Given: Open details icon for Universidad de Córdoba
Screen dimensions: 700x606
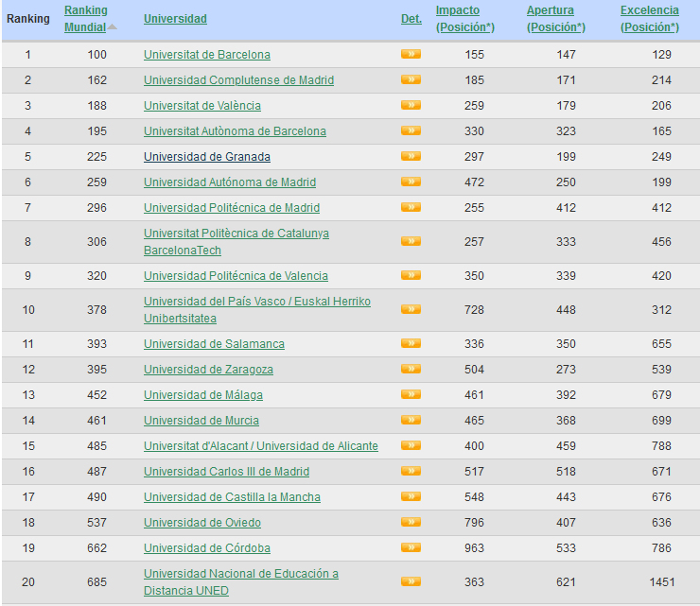Looking at the screenshot, I should click(411, 547).
